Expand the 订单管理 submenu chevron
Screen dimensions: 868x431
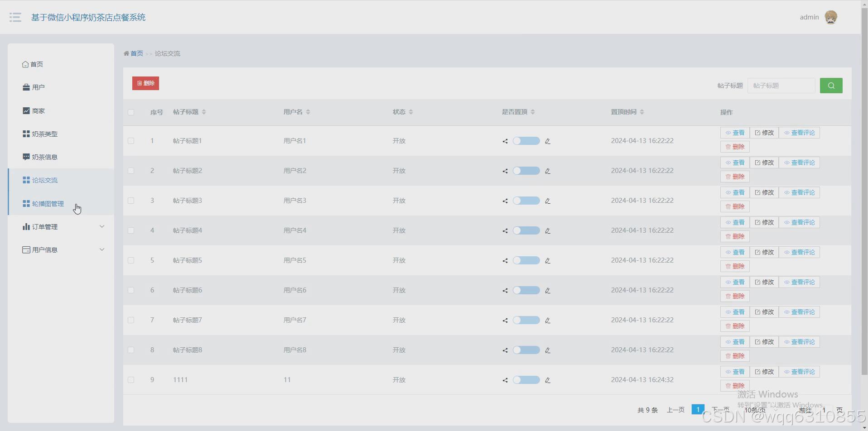click(102, 226)
